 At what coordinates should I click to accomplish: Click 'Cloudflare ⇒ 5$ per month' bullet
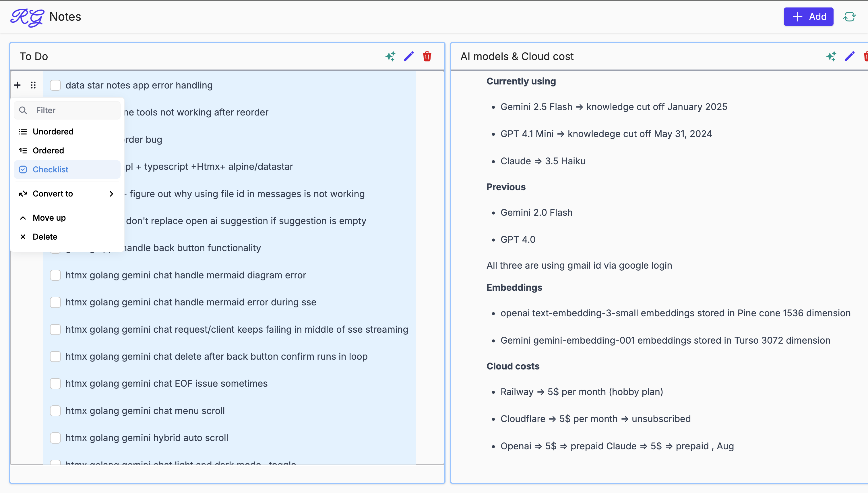[x=595, y=419]
